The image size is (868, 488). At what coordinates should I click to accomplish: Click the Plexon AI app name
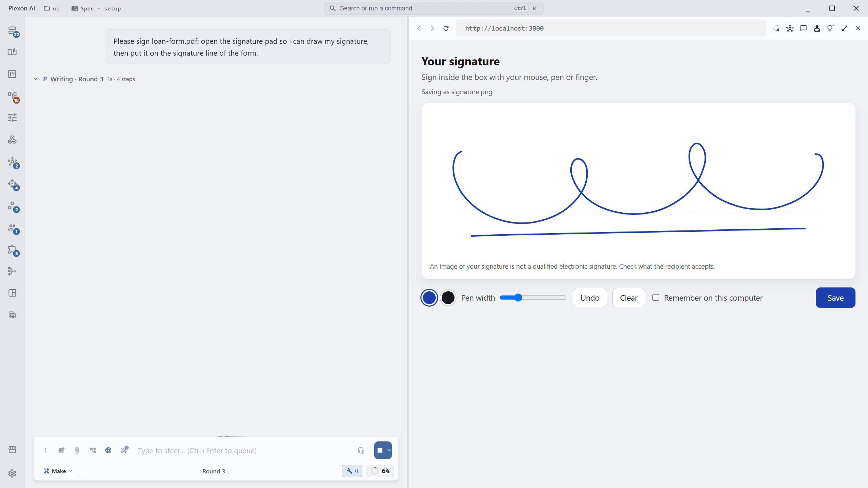click(x=22, y=8)
